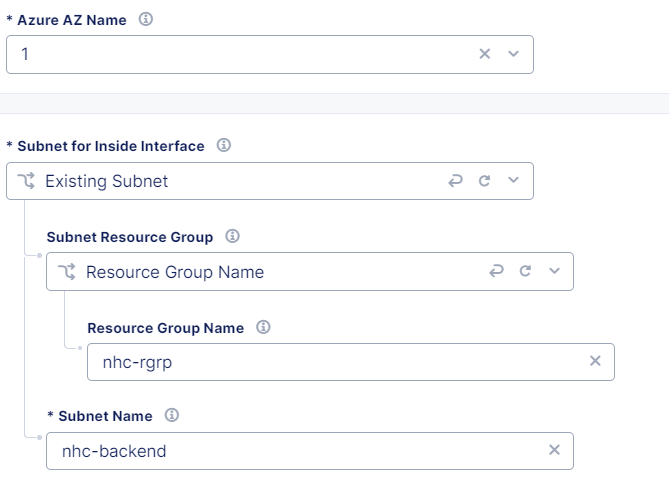Expand the Resource Group Name dropdown chevron

[554, 271]
